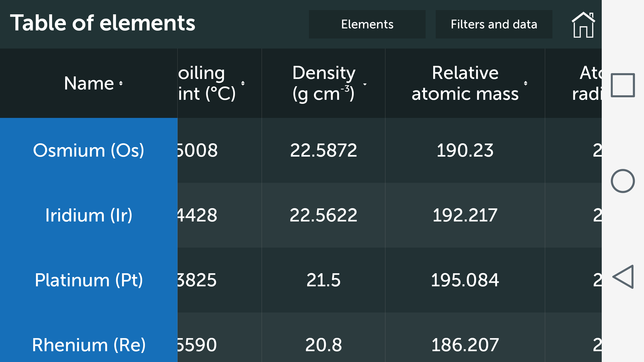Toggle the Density column sort arrow
The image size is (644, 362).
click(x=365, y=84)
